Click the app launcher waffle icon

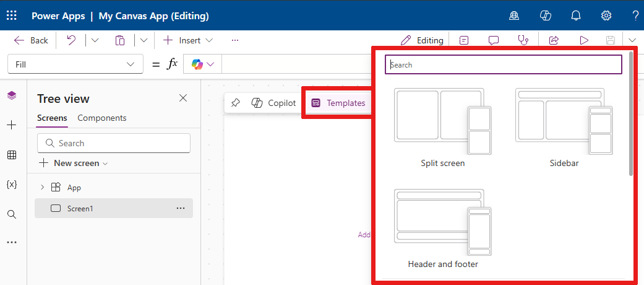coord(12,15)
